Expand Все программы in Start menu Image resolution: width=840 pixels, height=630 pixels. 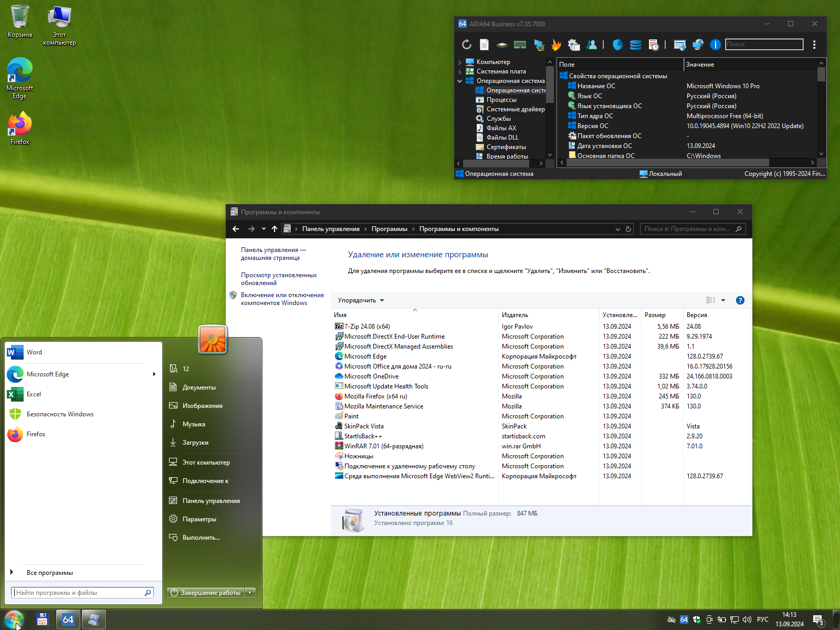click(50, 573)
